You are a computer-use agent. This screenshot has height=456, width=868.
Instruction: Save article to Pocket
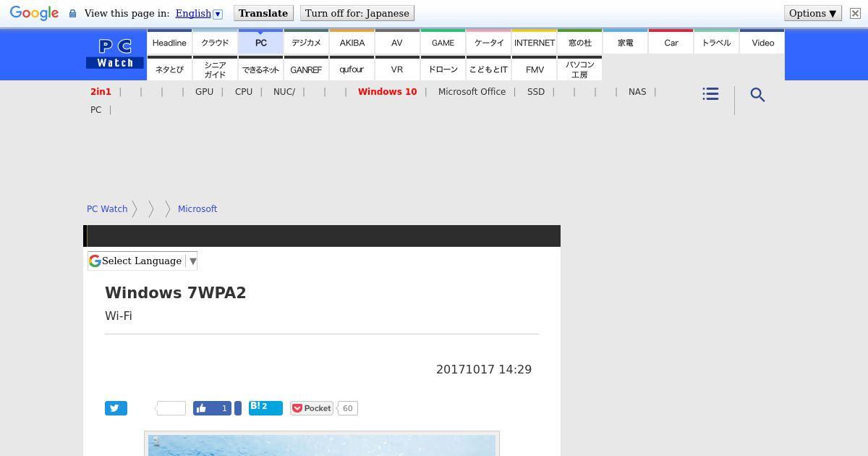coord(312,408)
